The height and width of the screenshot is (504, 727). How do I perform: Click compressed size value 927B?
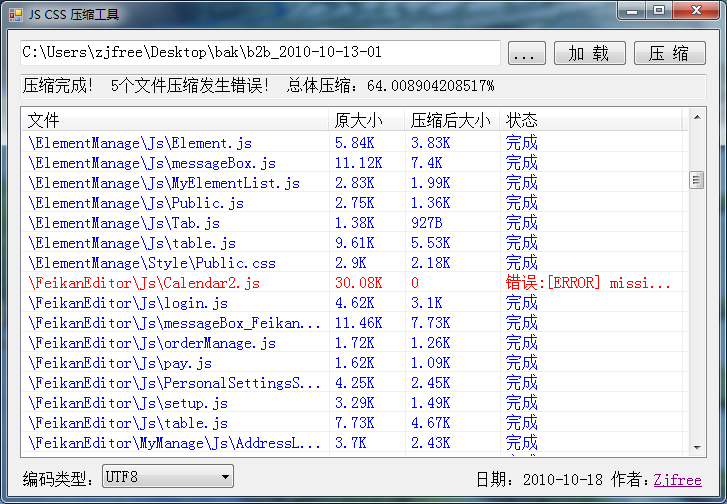[x=427, y=223]
